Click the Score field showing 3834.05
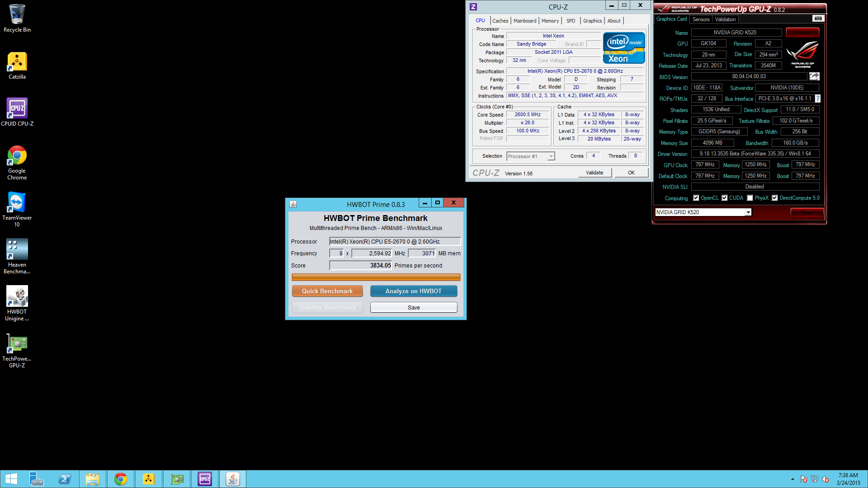Viewport: 868px width, 488px height. tap(360, 265)
